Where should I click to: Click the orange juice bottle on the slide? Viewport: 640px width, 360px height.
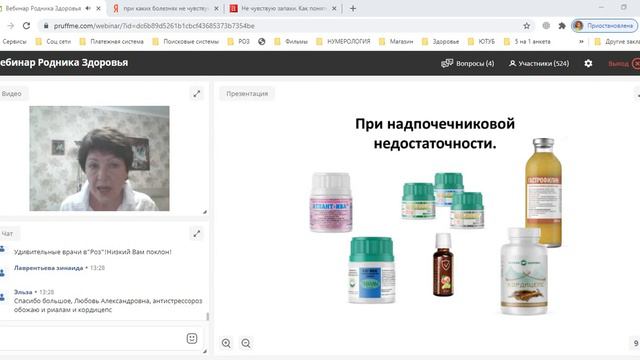coord(543,192)
